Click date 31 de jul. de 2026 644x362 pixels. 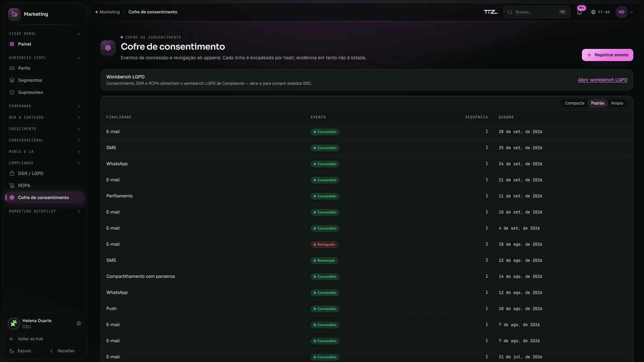pos(520,357)
